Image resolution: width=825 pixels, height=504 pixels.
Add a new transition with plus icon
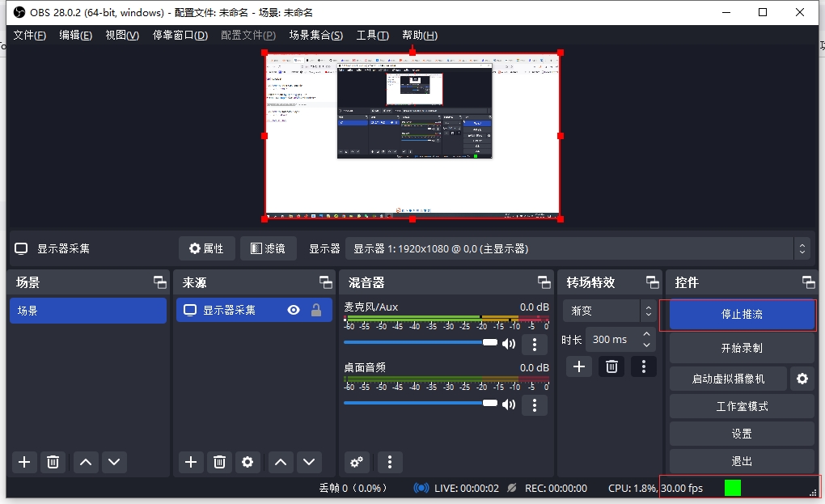578,366
